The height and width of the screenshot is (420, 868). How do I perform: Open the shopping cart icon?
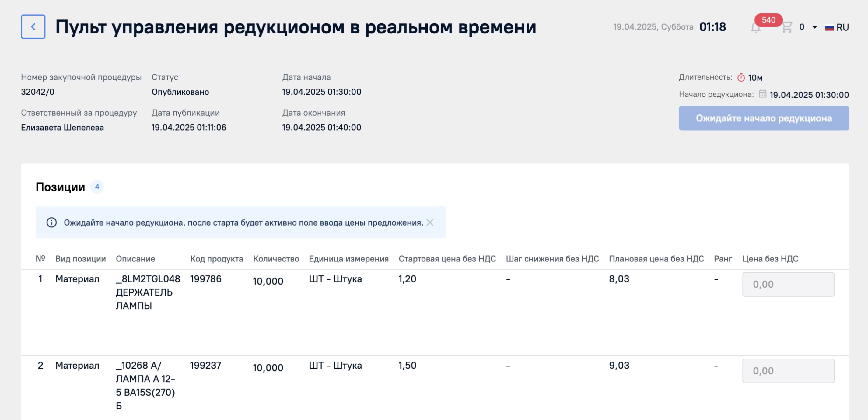coord(787,27)
